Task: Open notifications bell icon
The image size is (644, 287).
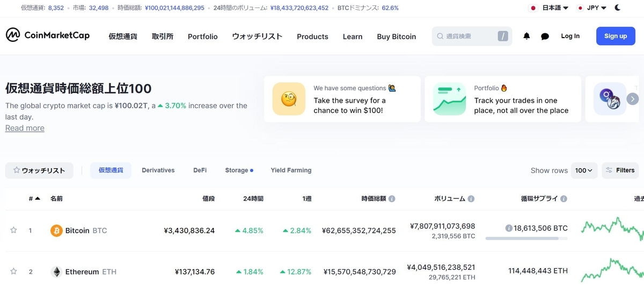Action: (526, 36)
